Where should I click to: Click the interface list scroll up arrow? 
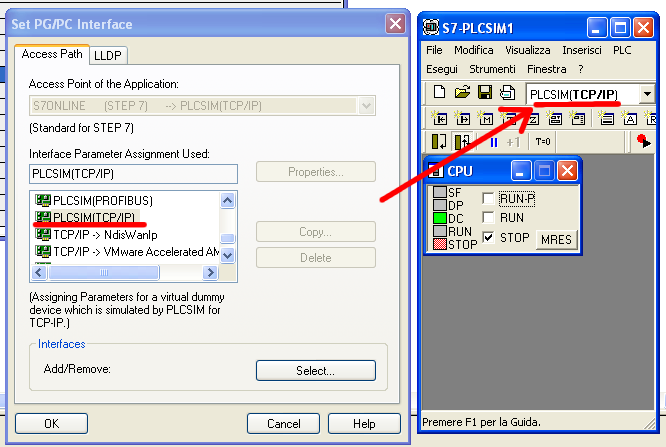click(x=228, y=200)
